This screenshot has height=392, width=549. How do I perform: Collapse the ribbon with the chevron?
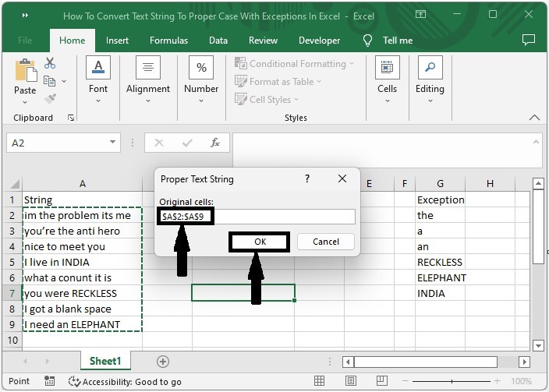click(534, 118)
